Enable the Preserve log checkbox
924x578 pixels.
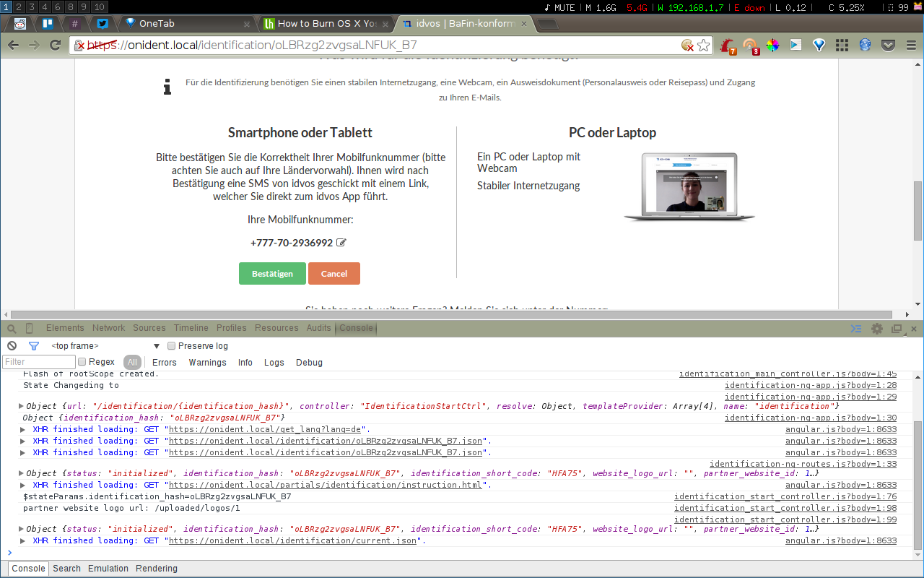172,346
